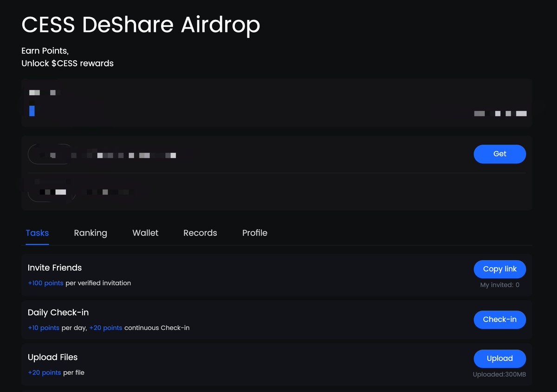Click "Unlock $CESS rewards" text
The image size is (557, 392).
(67, 63)
